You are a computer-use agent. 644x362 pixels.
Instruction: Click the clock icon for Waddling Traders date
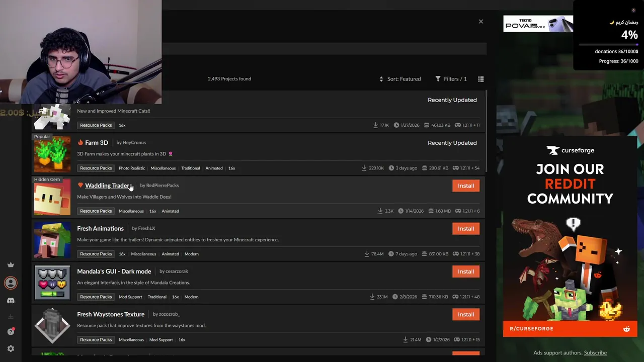pyautogui.click(x=401, y=211)
